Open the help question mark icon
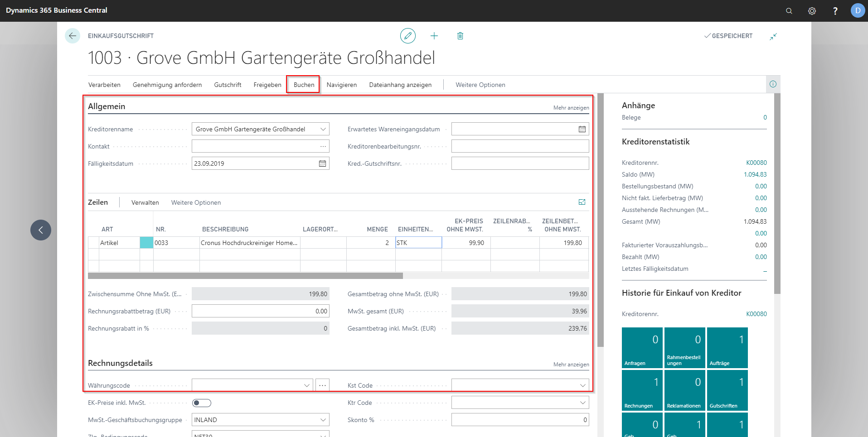Image resolution: width=868 pixels, height=437 pixels. (x=835, y=11)
